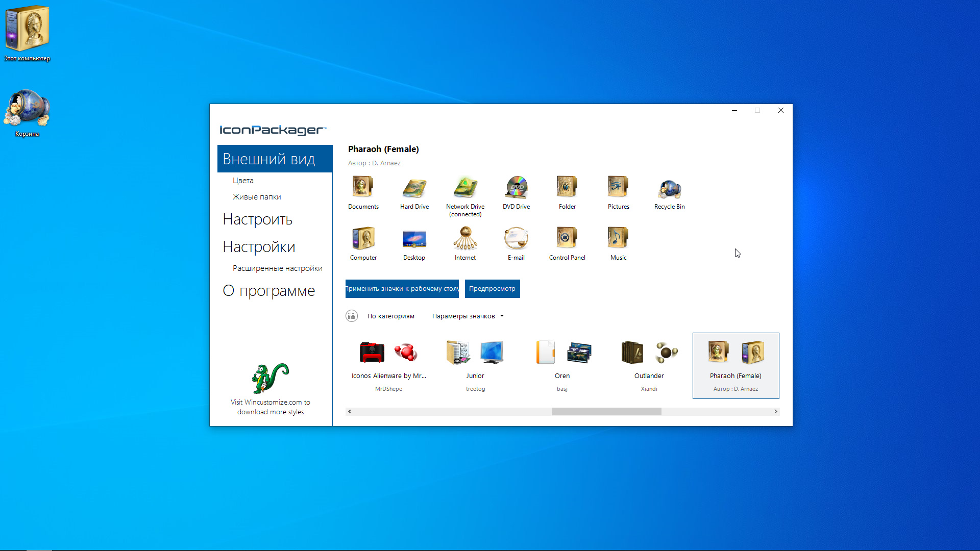Select the Network Drive (connected) icon
This screenshot has height=551, width=980.
(x=465, y=188)
